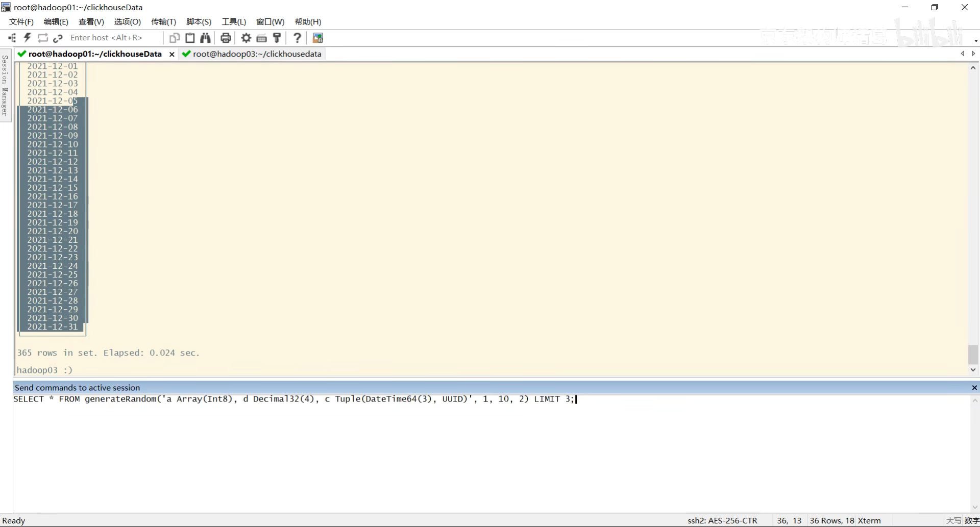Open Help question mark icon

coord(297,38)
